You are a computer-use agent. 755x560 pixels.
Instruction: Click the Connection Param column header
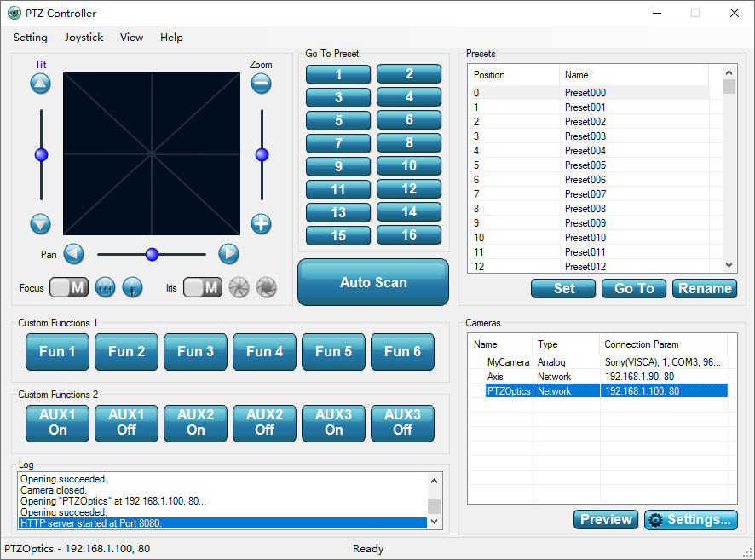663,344
